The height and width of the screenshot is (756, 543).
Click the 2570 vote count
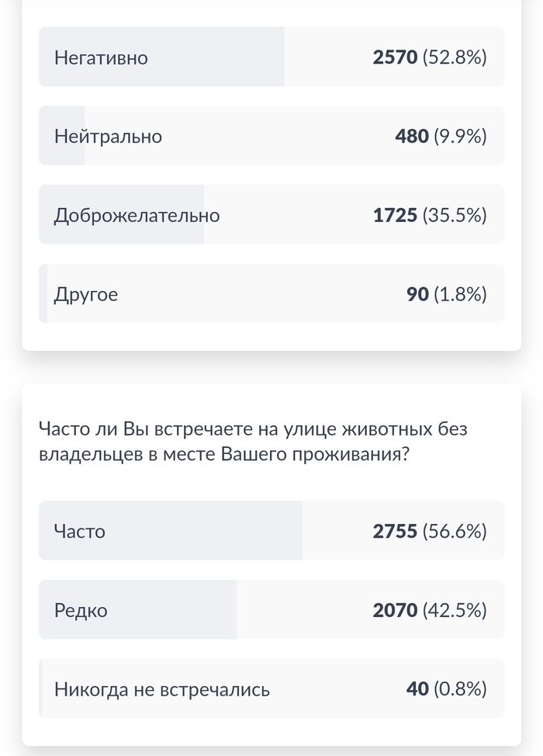click(395, 57)
